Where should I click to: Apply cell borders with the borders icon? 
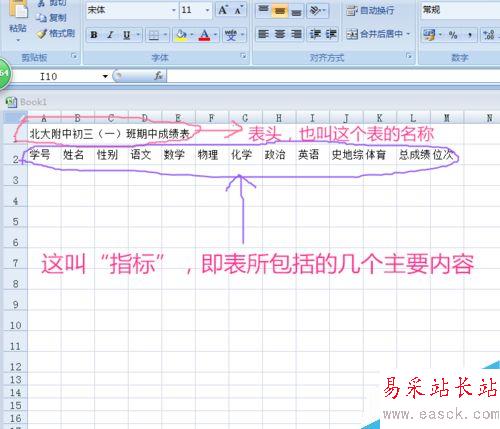click(153, 35)
